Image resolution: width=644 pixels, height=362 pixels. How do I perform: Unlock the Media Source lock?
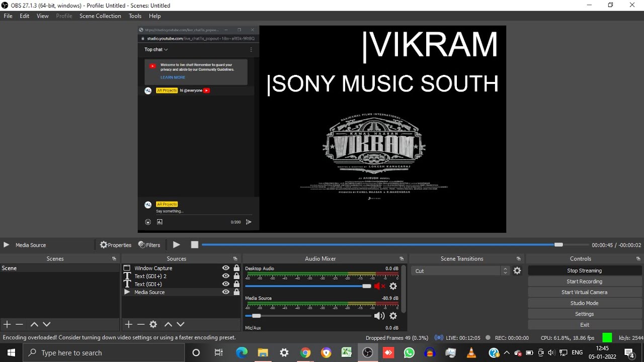[236, 292]
